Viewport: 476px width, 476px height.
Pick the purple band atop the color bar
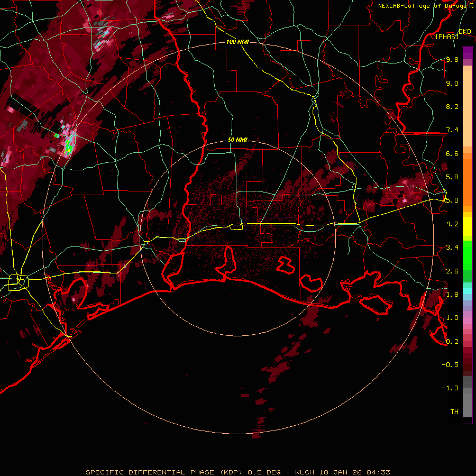click(467, 53)
